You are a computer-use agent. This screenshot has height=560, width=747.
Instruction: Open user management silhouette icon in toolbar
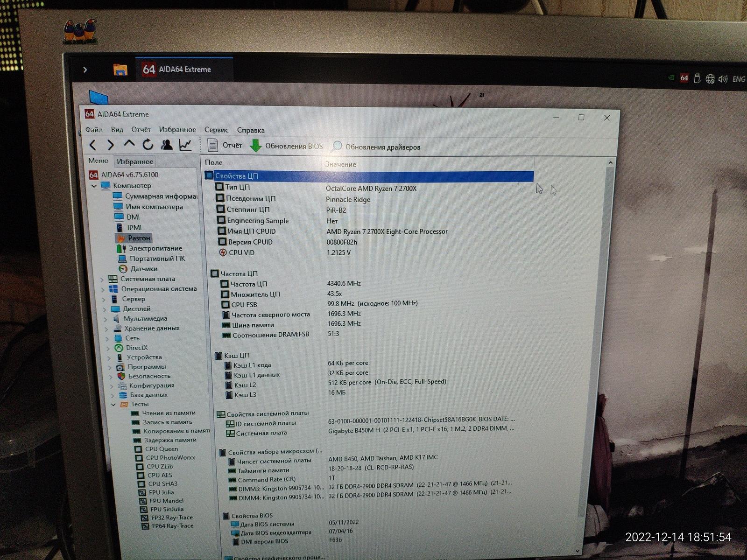coord(167,145)
